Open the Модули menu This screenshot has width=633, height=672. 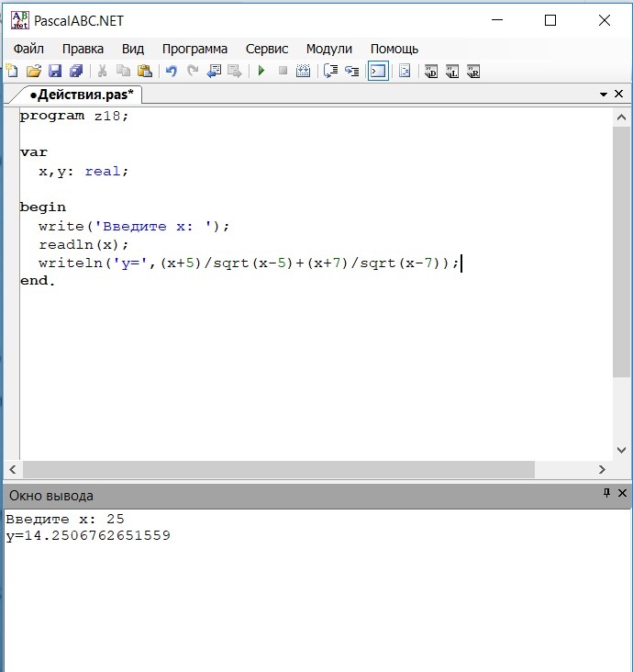coord(329,49)
